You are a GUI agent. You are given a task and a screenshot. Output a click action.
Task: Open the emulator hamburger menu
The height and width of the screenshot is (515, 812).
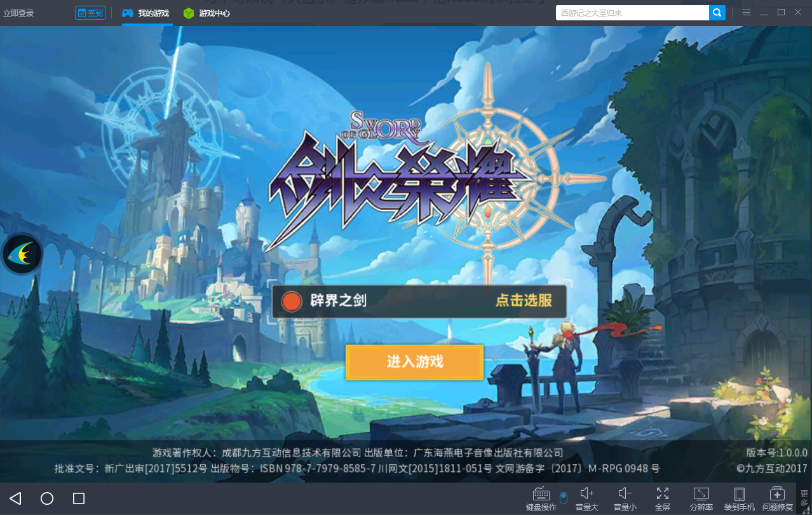(747, 13)
